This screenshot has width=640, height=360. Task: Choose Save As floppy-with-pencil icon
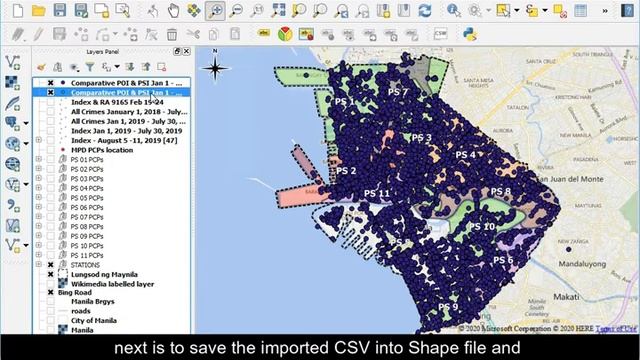tap(81, 11)
